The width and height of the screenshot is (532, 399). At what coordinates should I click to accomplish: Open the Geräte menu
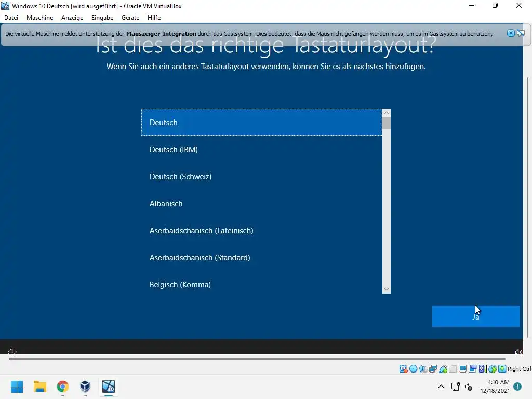[130, 17]
